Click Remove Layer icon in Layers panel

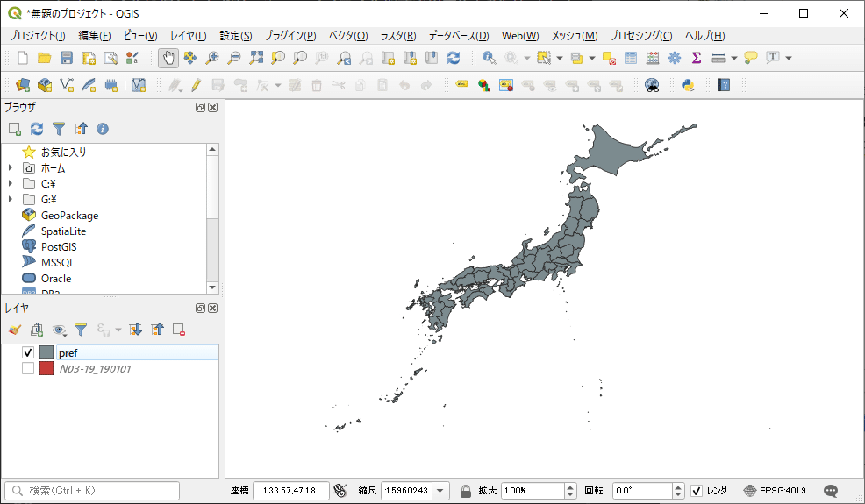tap(179, 330)
